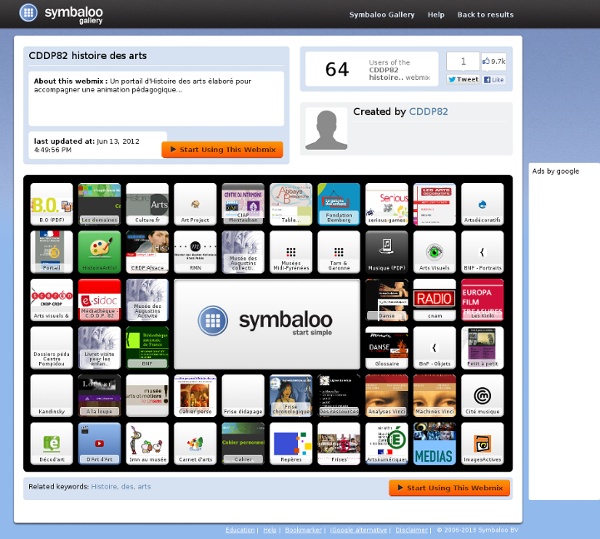Open the Les domaines tile
This screenshot has height=539, width=600.
tap(99, 204)
